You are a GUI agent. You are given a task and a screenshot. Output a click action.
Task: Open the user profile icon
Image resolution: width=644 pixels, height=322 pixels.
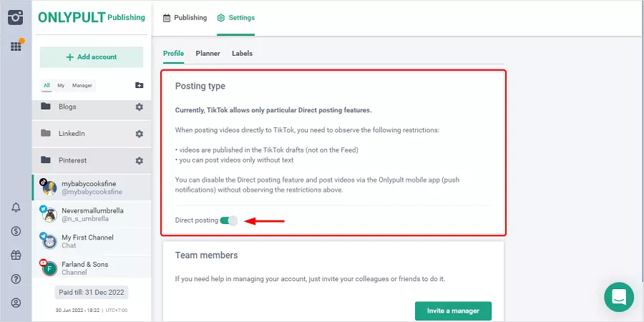coord(16,303)
